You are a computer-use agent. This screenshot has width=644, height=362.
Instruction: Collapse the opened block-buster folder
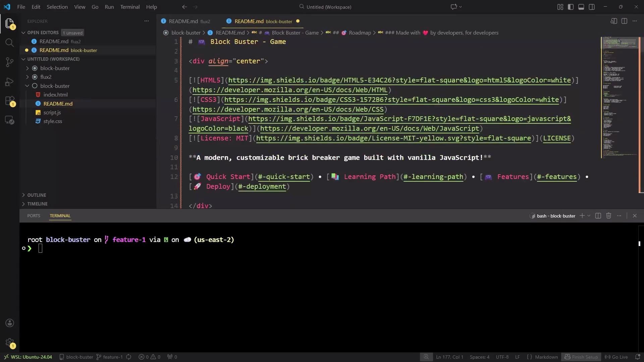(28, 86)
